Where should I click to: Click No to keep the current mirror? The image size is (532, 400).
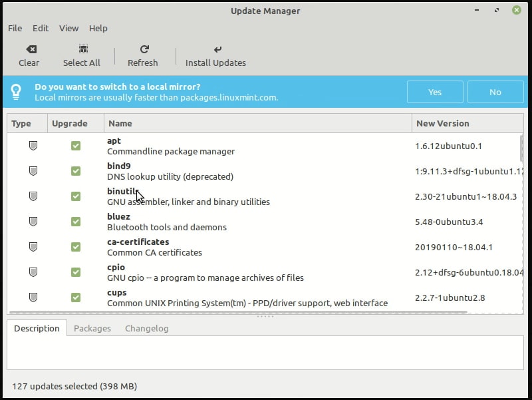click(495, 92)
